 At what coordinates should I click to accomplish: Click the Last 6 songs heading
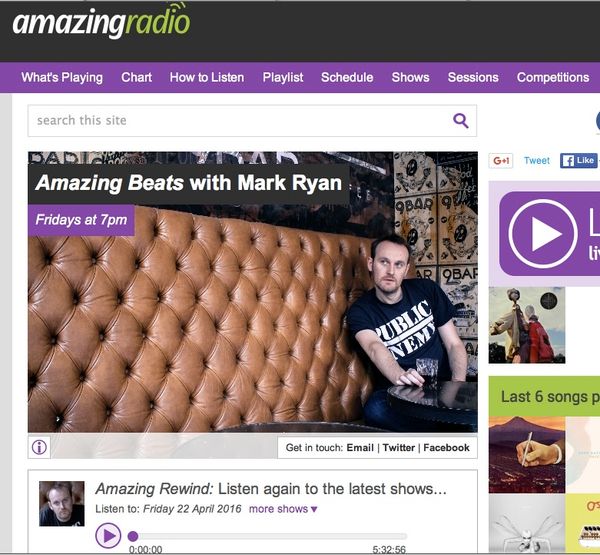pyautogui.click(x=550, y=397)
